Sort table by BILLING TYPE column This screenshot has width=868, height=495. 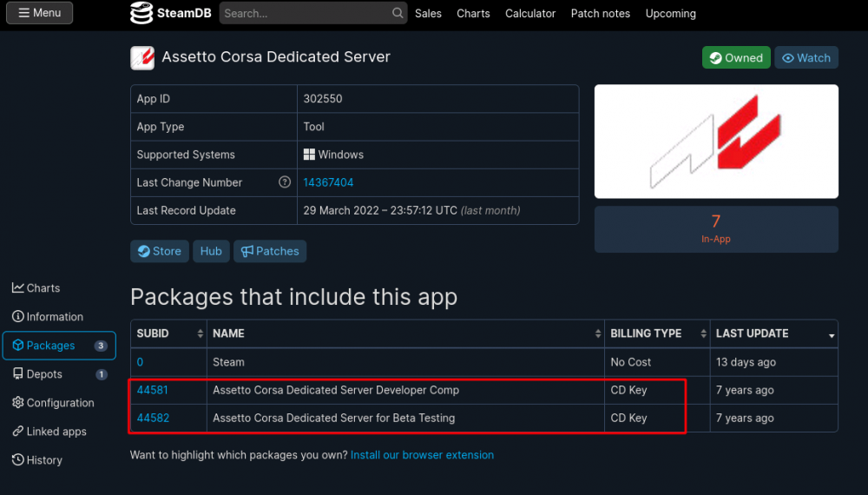(658, 333)
